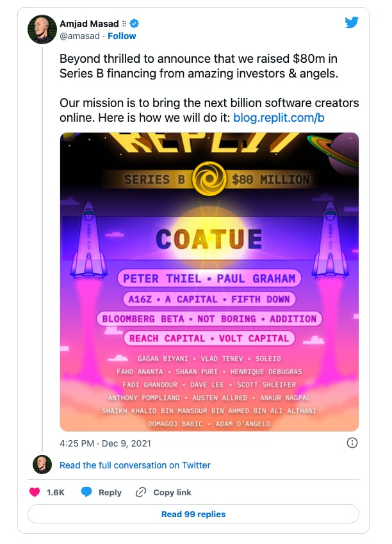Click the Reply text label
Viewport: 392px width, 544px height.
pos(110,492)
